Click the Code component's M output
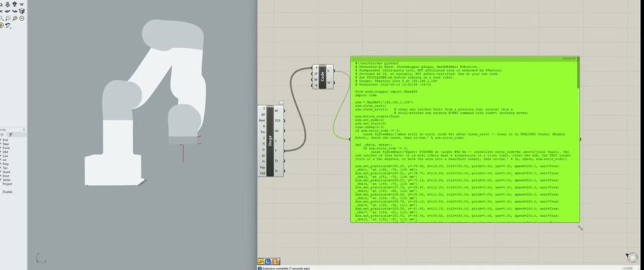 point(328,82)
